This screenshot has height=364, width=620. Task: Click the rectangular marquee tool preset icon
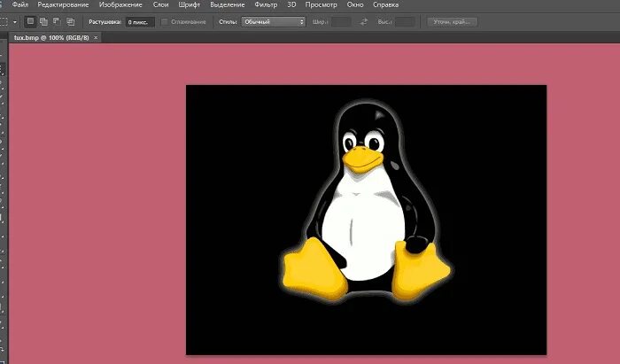(x=4, y=22)
